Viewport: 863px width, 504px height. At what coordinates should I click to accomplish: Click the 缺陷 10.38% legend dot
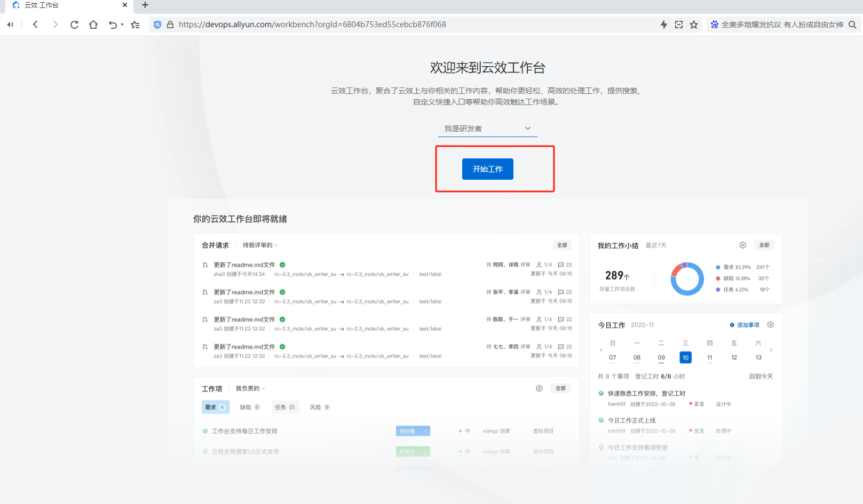(x=718, y=278)
